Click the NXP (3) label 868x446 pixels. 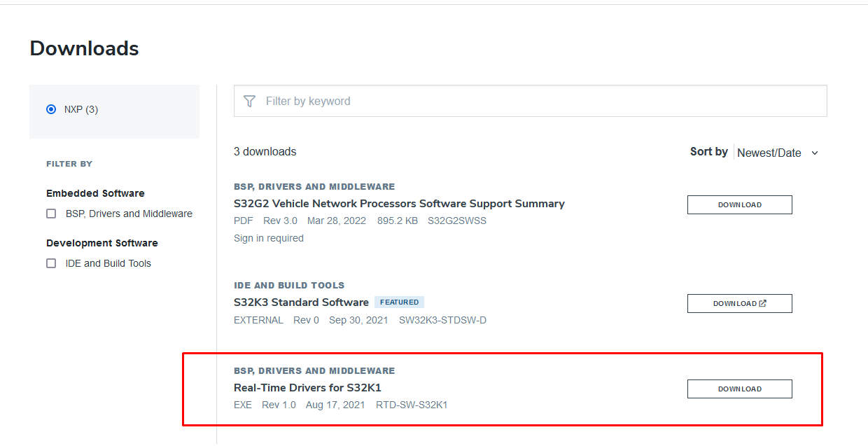[81, 109]
